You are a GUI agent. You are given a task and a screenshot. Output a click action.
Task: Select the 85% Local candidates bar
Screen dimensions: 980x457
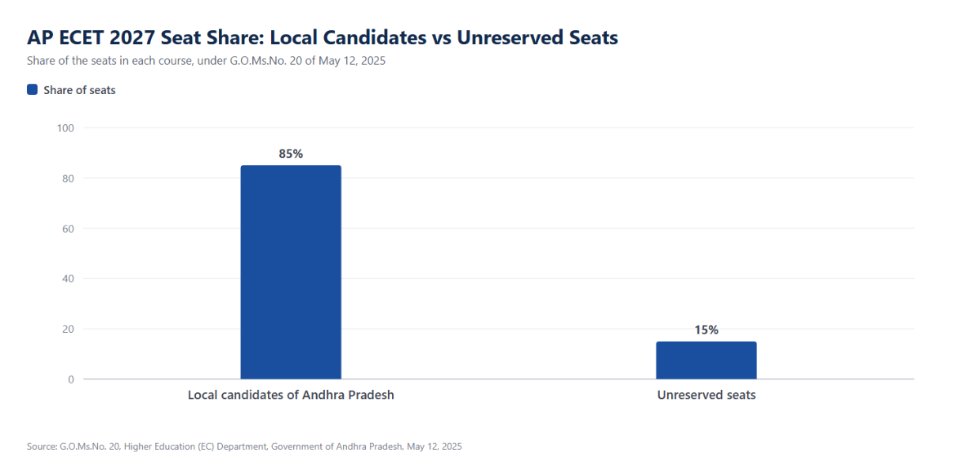[291, 272]
